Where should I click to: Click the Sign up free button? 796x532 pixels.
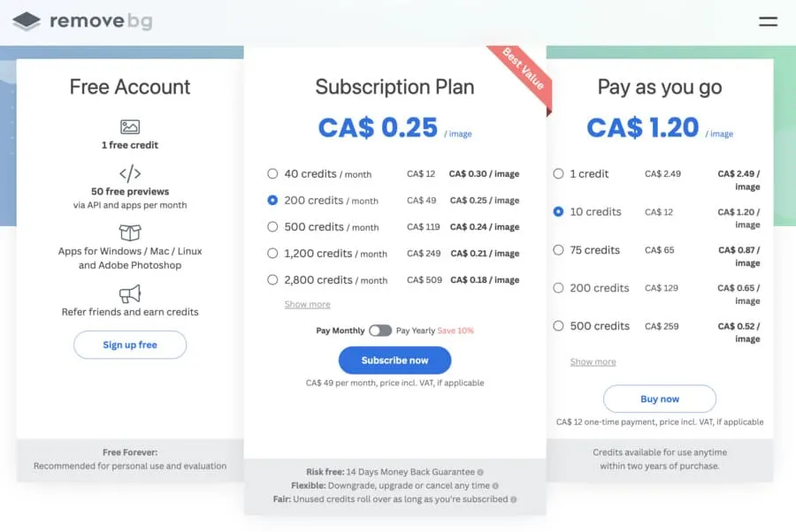pyautogui.click(x=130, y=345)
